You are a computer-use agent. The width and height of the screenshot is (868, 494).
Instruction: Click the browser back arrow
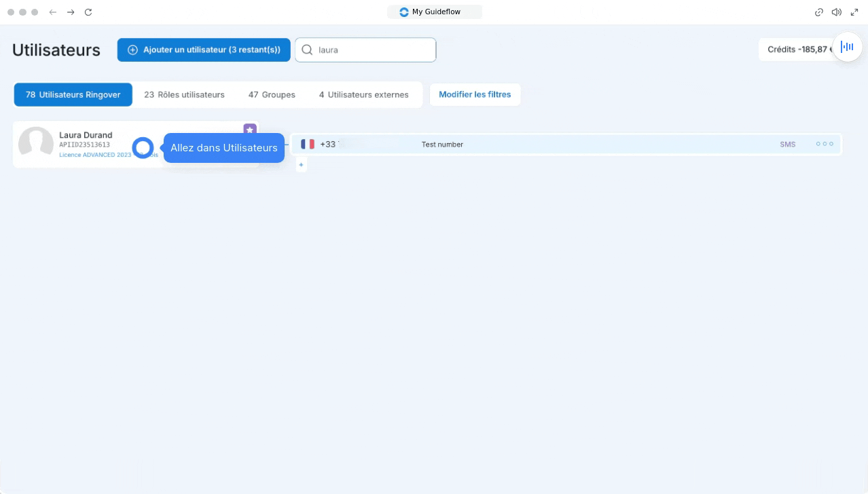[x=53, y=12]
